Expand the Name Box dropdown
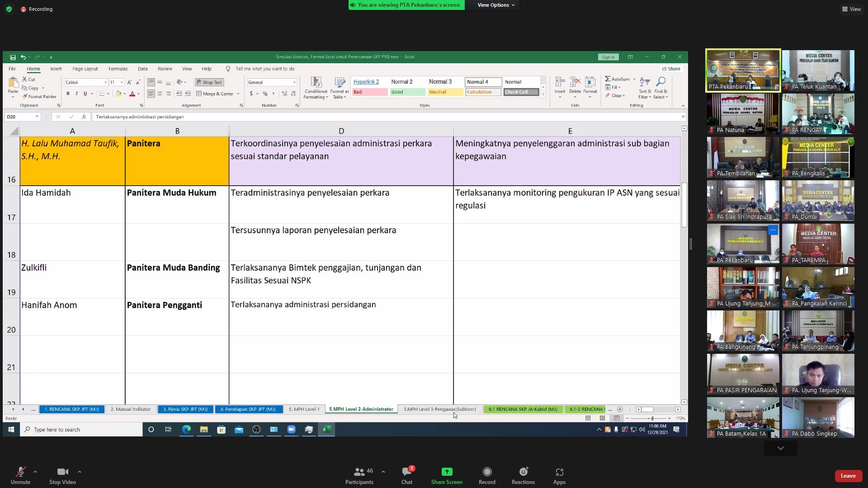Image resolution: width=868 pixels, height=488 pixels. pyautogui.click(x=37, y=117)
